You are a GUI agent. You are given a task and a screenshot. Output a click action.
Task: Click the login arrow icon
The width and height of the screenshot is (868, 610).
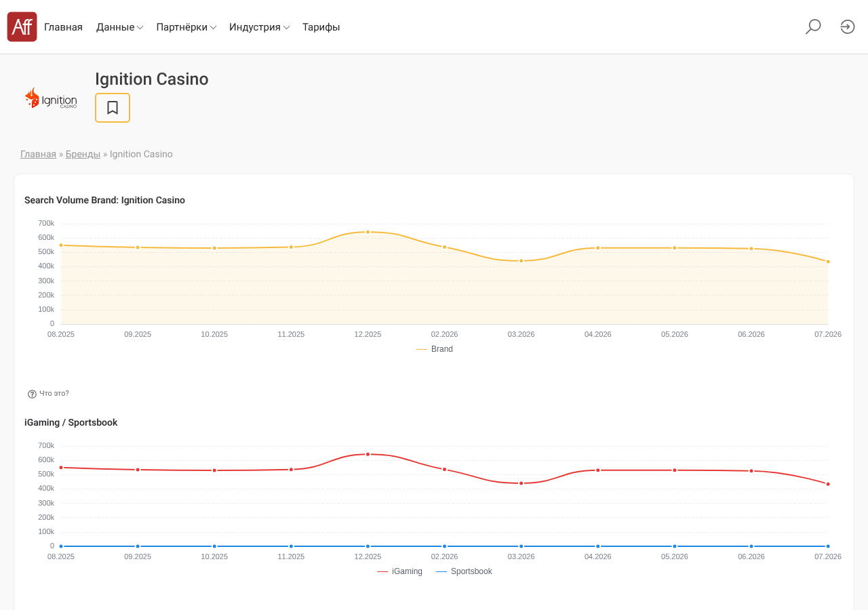(848, 27)
